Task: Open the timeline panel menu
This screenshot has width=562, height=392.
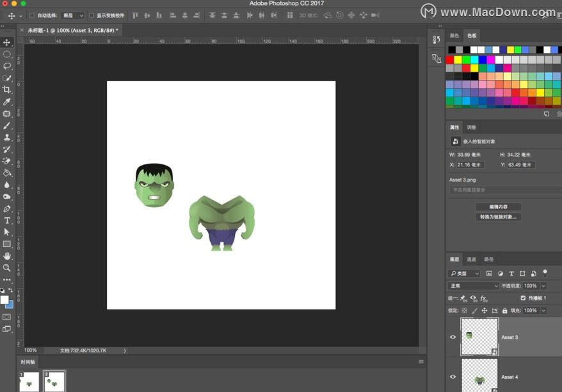Action: (x=421, y=362)
